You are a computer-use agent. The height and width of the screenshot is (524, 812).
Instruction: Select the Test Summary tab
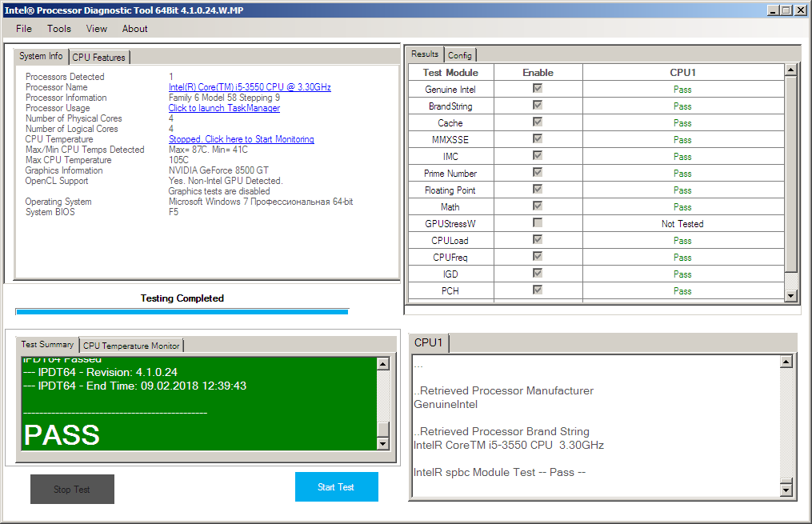click(x=47, y=344)
